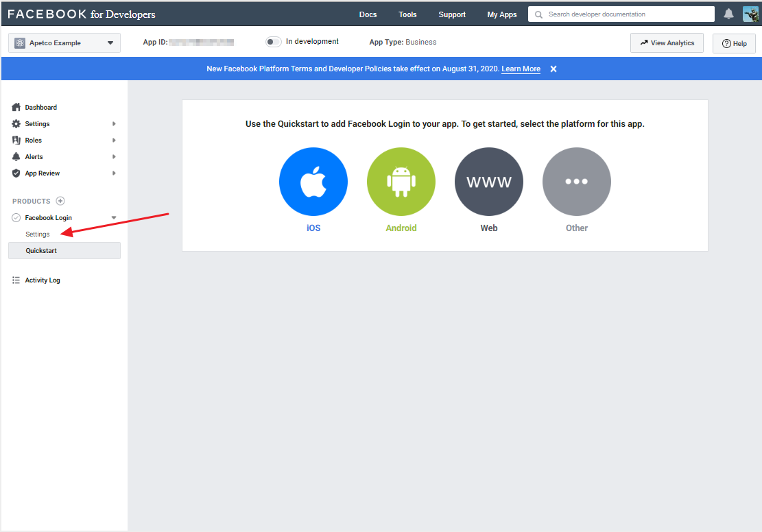This screenshot has width=762, height=532.
Task: Open the user profile avatar
Action: (750, 14)
